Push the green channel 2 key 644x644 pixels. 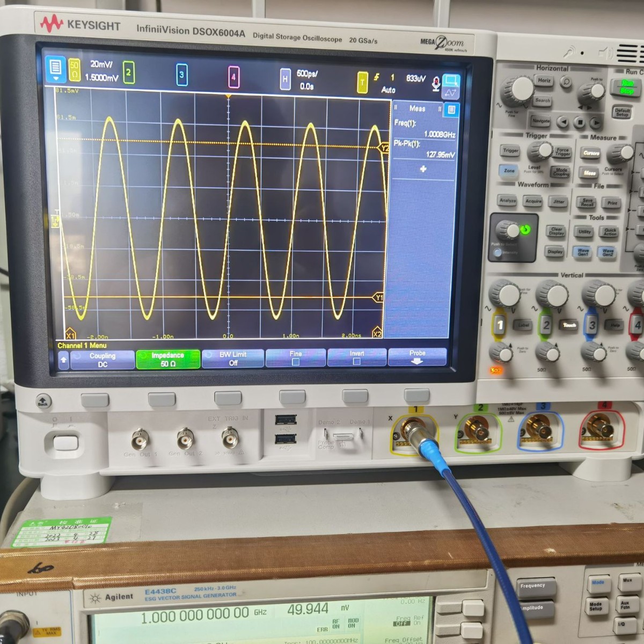(546, 325)
